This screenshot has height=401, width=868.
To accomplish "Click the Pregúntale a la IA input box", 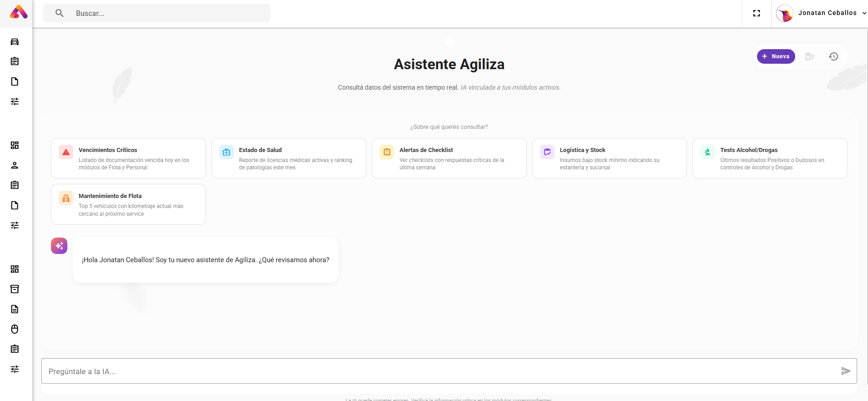I will coord(437,371).
